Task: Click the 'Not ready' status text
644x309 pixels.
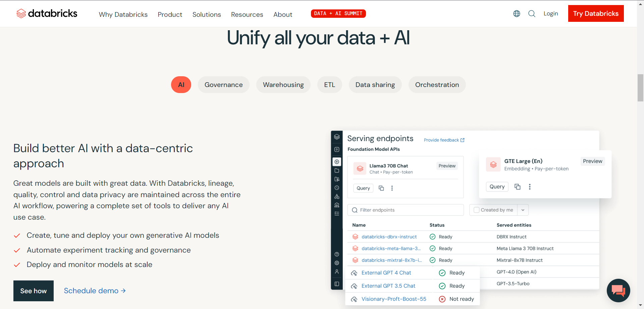Action: (x=462, y=299)
